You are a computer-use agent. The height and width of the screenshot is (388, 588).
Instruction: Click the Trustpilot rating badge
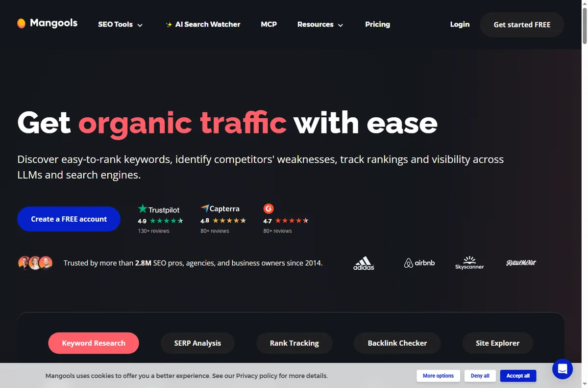(161, 219)
